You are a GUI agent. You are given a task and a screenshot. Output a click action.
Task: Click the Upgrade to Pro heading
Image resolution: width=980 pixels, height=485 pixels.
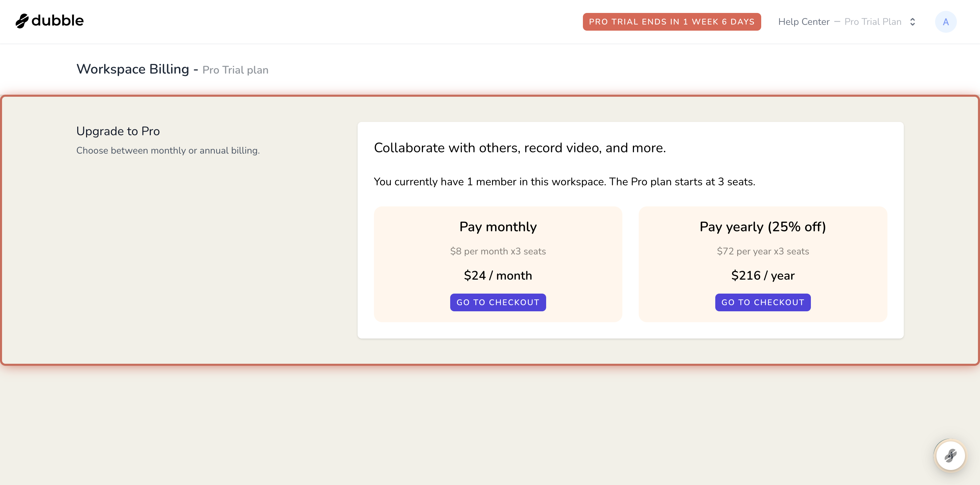tap(118, 131)
